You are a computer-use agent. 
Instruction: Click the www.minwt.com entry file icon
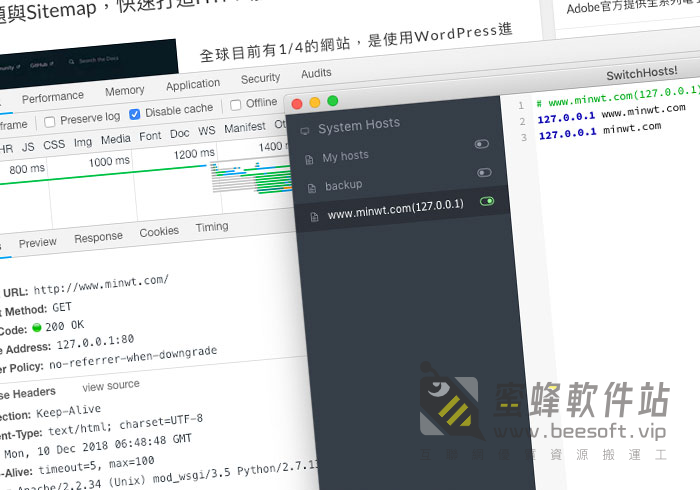click(314, 217)
